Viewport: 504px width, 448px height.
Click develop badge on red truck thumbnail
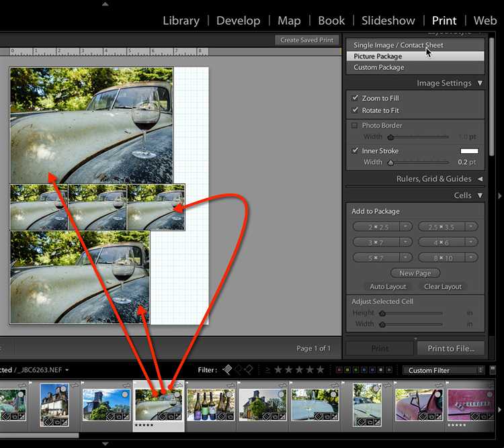pyautogui.click(x=438, y=417)
